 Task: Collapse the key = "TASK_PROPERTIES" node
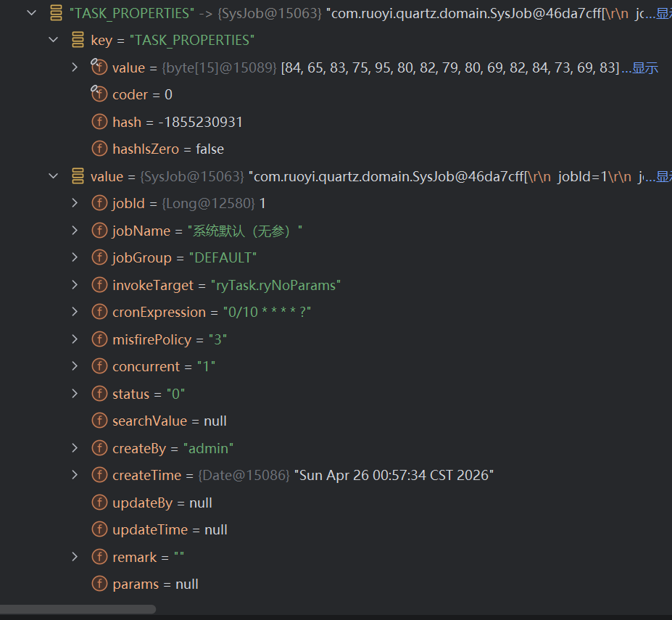pyautogui.click(x=53, y=40)
